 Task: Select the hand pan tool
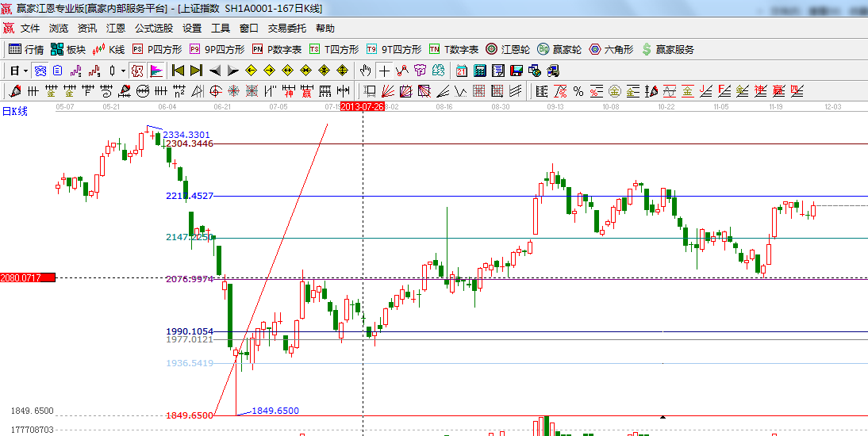pos(365,70)
